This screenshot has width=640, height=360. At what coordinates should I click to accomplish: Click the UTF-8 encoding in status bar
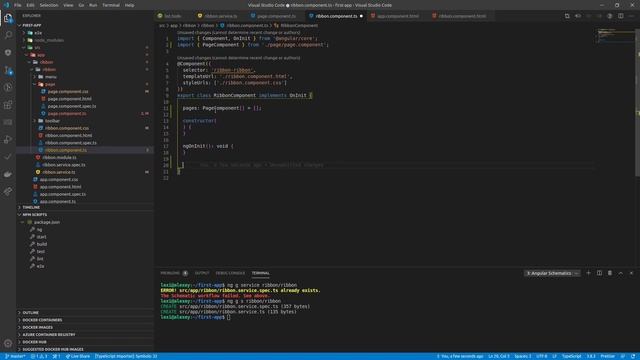pyautogui.click(x=542, y=356)
